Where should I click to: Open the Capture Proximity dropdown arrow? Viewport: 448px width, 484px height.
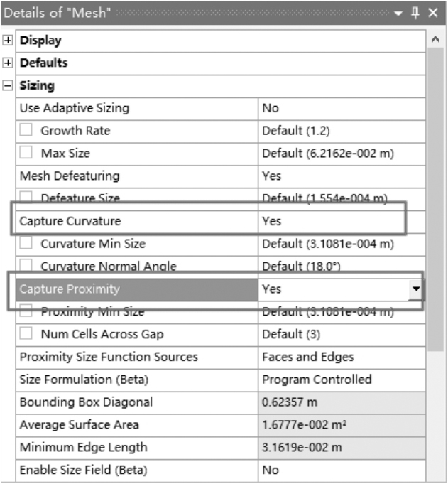416,289
